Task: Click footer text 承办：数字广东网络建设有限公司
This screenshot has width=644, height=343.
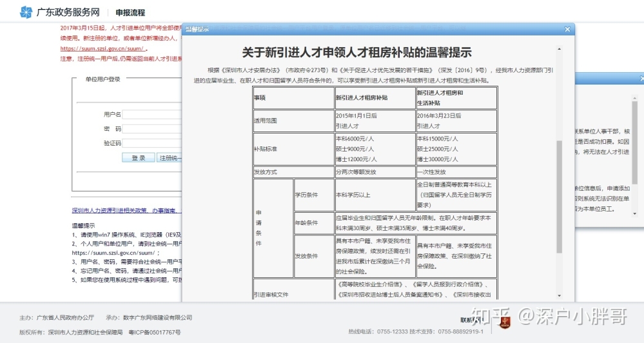Action: click(149, 317)
